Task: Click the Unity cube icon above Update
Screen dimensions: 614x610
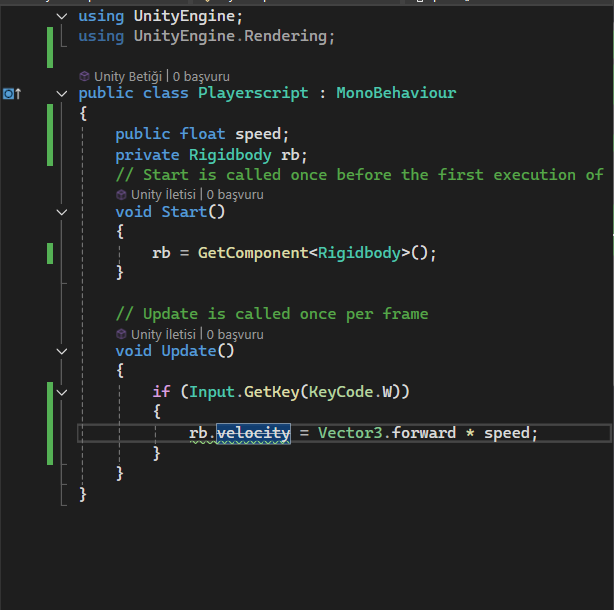Action: click(x=121, y=334)
